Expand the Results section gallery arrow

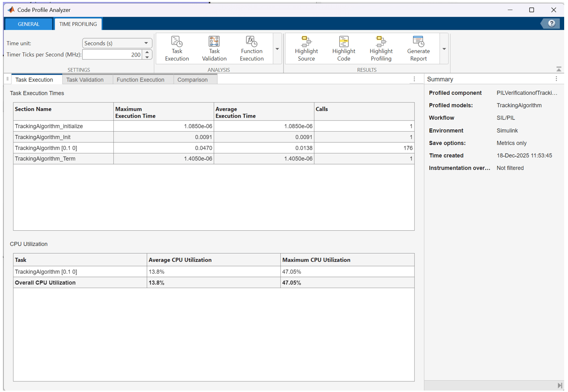tap(444, 49)
